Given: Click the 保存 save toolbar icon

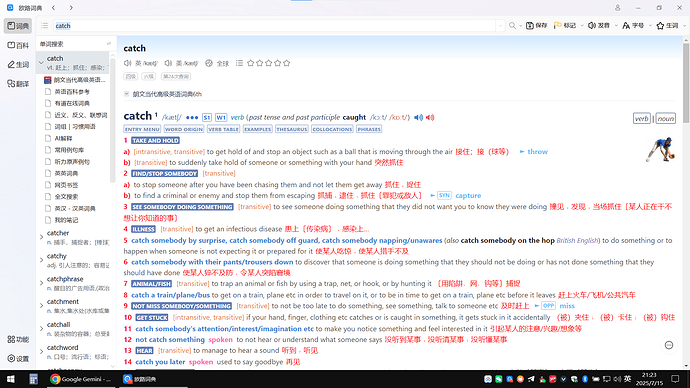Looking at the screenshot, I should pos(536,26).
